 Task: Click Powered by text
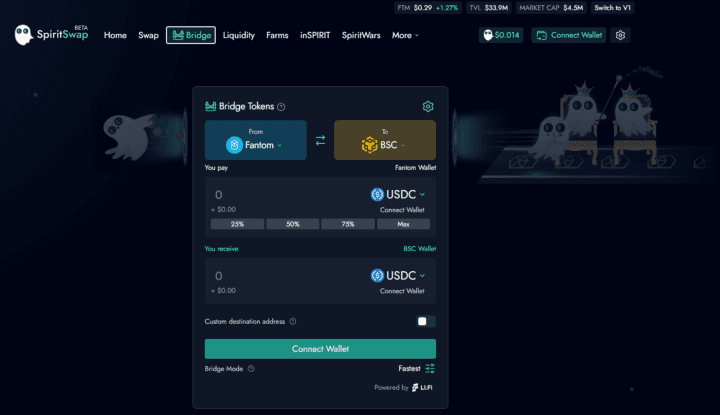coord(391,387)
